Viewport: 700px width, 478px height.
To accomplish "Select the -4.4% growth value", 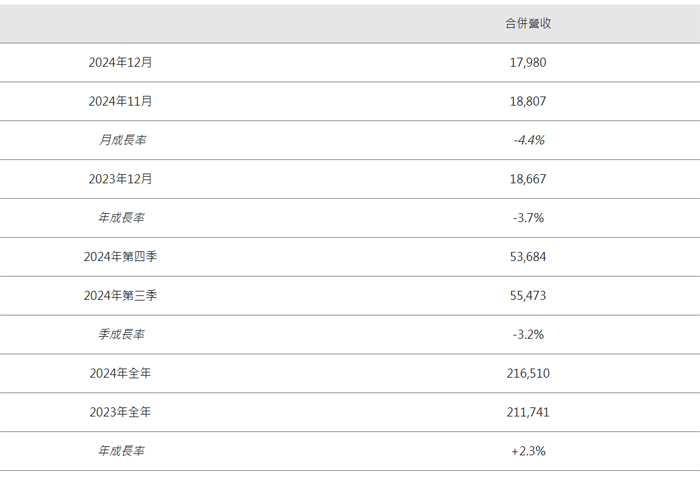I will pyautogui.click(x=528, y=140).
